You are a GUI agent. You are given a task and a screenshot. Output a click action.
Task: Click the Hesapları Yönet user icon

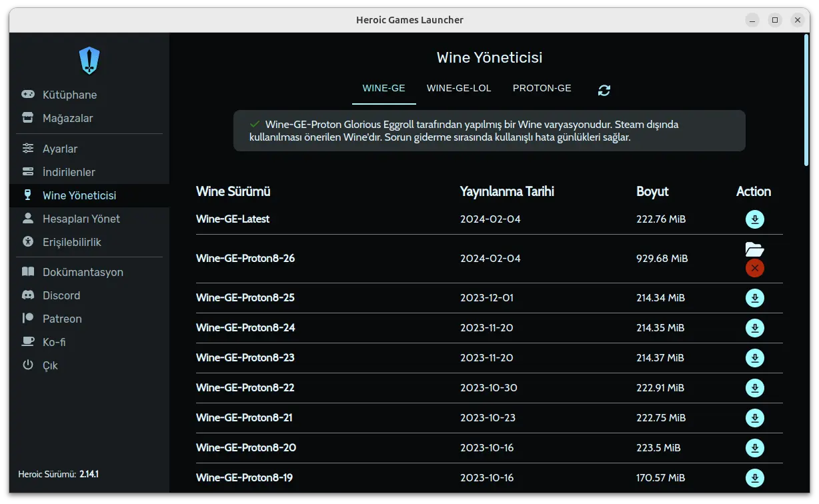28,218
